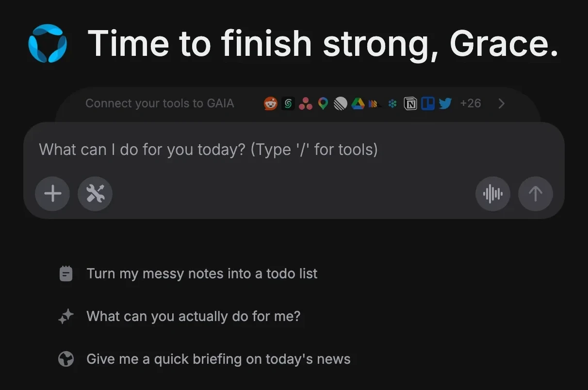Open the Trello integration icon
Screen dimensions: 588x390
click(428, 103)
